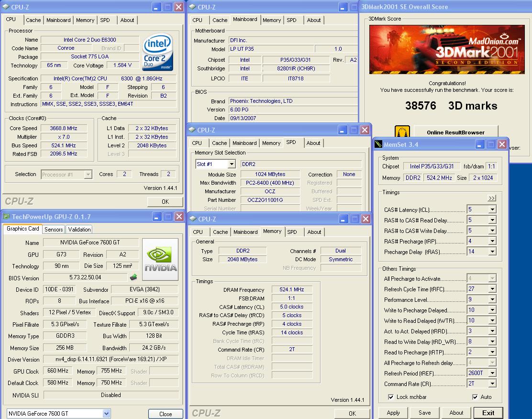Click Close button in GPU-Z
532x419 pixels.
click(166, 414)
